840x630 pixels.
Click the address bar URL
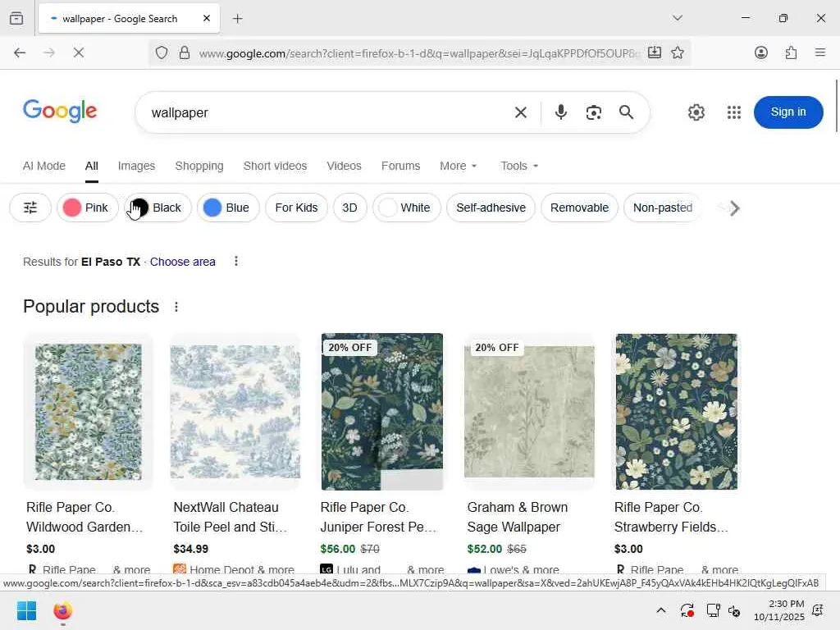point(419,53)
